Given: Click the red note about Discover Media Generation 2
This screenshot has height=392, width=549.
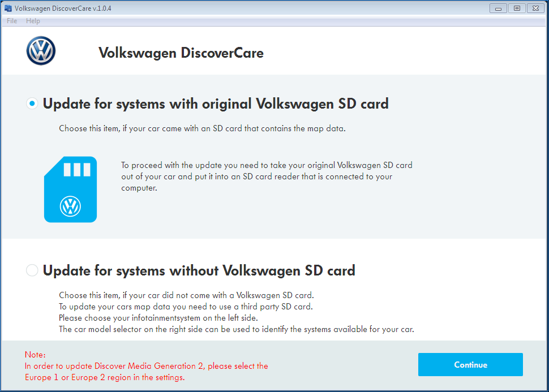Looking at the screenshot, I should tap(145, 365).
